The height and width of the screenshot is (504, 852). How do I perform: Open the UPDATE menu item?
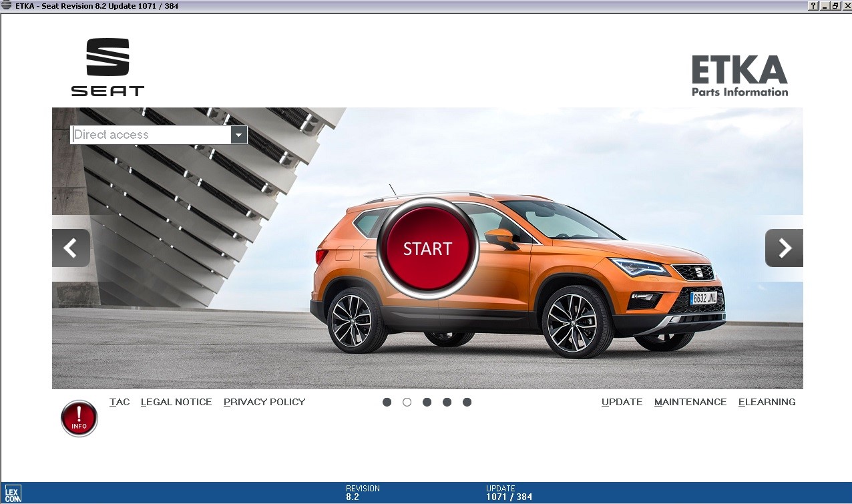pyautogui.click(x=622, y=402)
